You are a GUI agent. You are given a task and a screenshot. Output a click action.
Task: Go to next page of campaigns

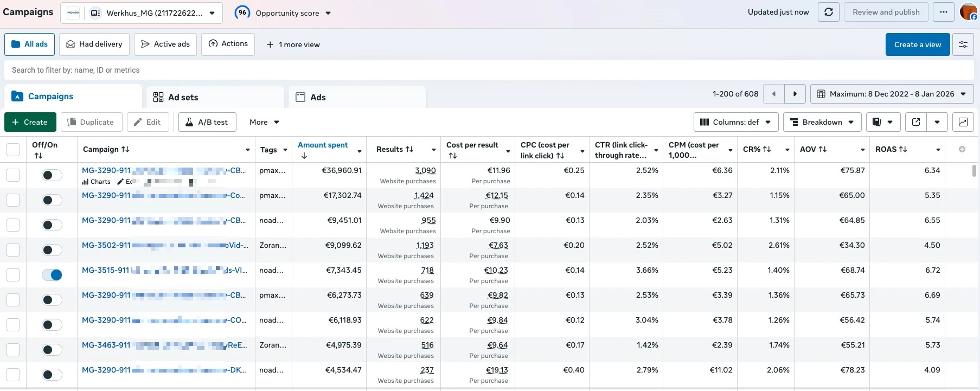click(795, 94)
